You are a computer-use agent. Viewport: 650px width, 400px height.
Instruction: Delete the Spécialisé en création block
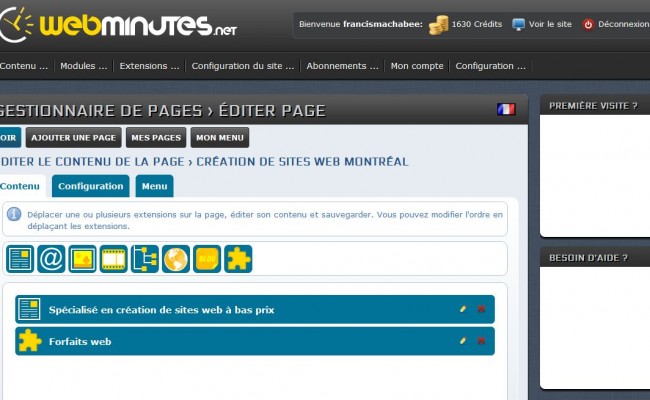(481, 309)
